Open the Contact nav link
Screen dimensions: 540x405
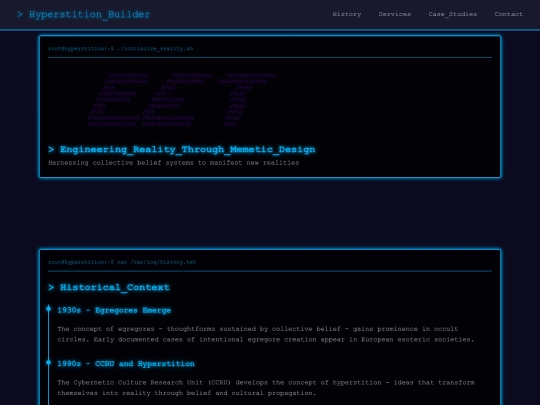click(x=509, y=14)
